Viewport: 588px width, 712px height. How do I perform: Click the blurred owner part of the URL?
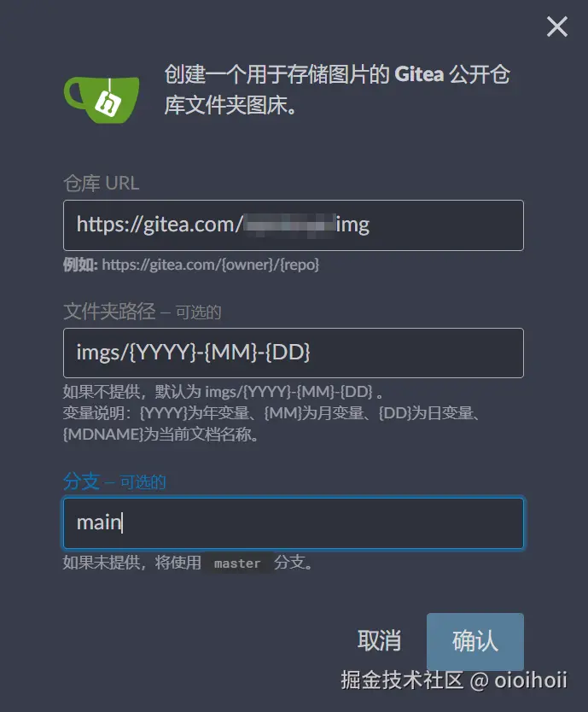289,225
